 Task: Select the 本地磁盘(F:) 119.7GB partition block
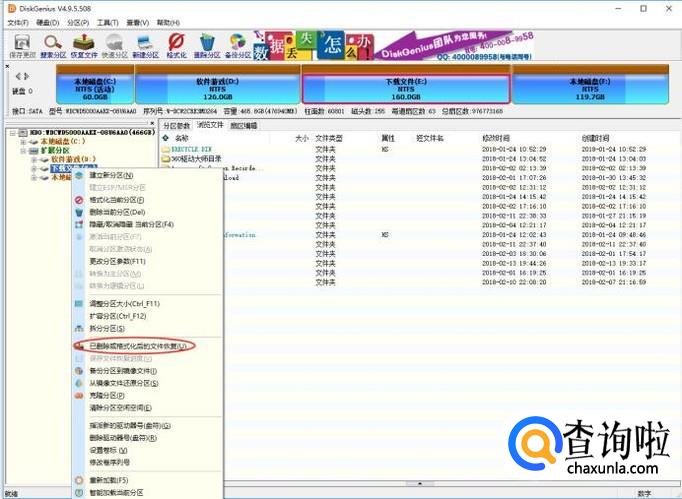coord(590,84)
